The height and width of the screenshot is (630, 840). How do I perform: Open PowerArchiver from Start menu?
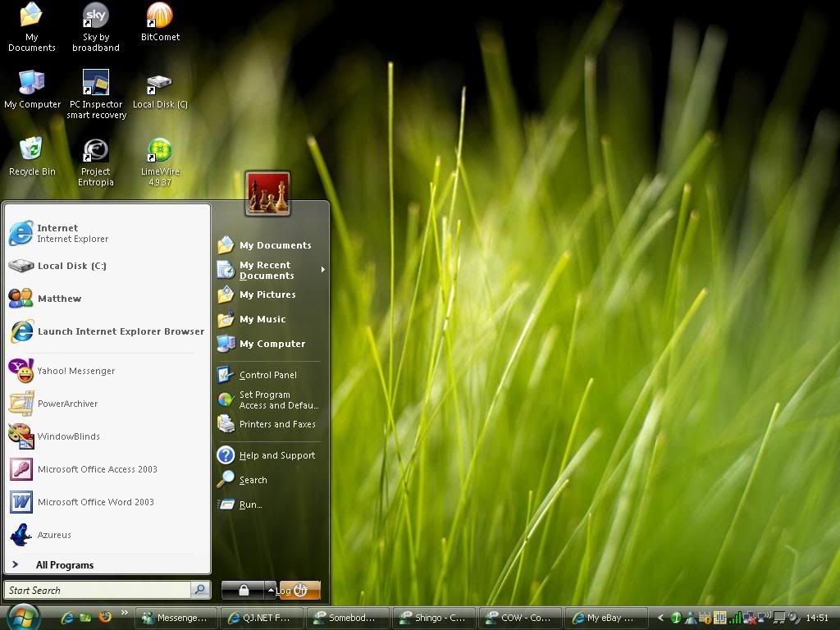coord(107,404)
